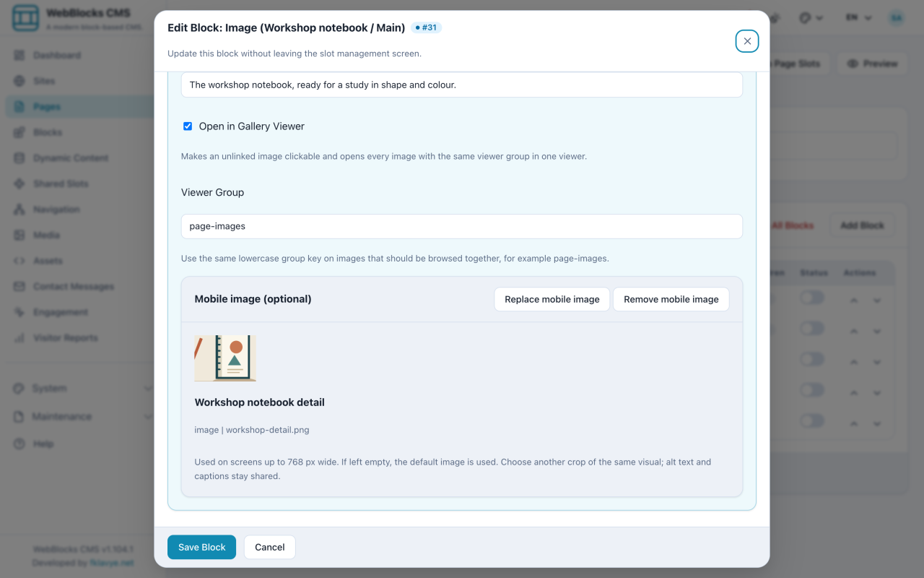The height and width of the screenshot is (578, 924).
Task: Click the Shared Slots sidebar icon
Action: (x=19, y=184)
